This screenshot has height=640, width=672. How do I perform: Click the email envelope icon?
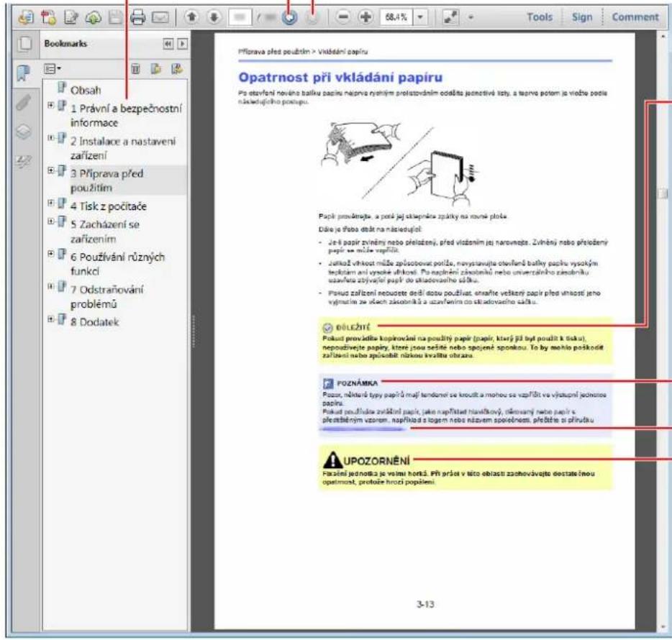[x=160, y=17]
